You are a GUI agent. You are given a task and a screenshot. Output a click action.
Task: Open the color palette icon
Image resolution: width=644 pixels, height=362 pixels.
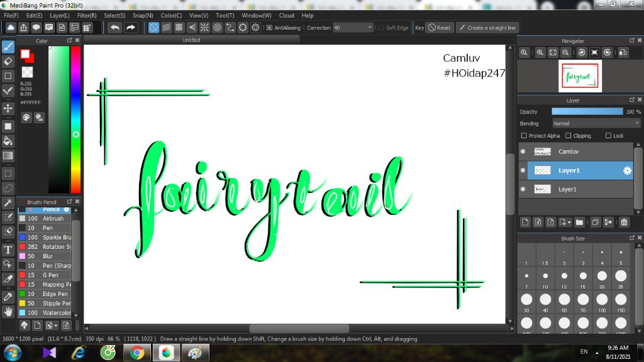coord(26,118)
